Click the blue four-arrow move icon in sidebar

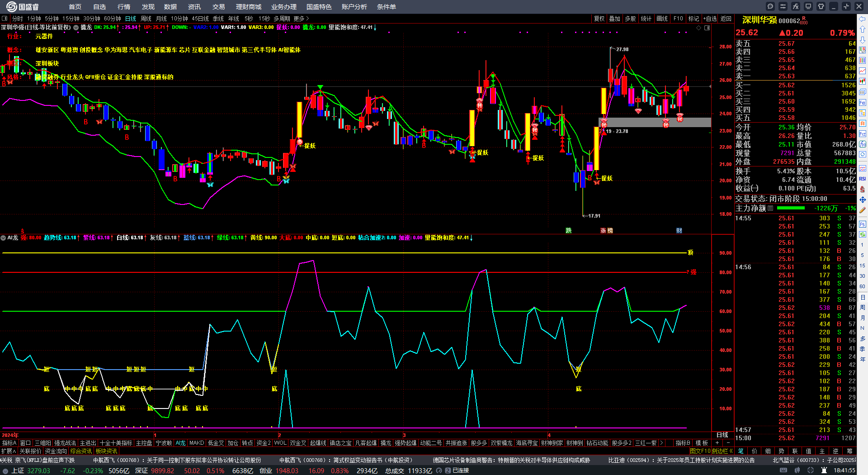863,199
